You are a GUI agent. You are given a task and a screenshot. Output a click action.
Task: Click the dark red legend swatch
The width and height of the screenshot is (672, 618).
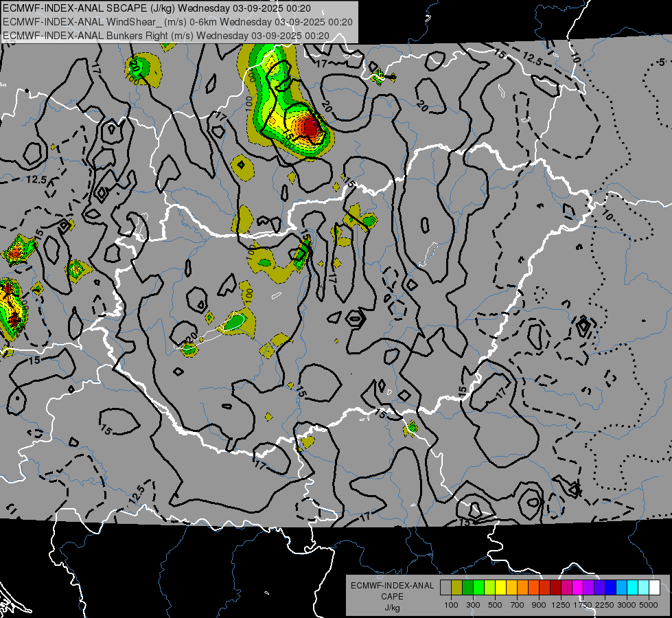(x=555, y=588)
